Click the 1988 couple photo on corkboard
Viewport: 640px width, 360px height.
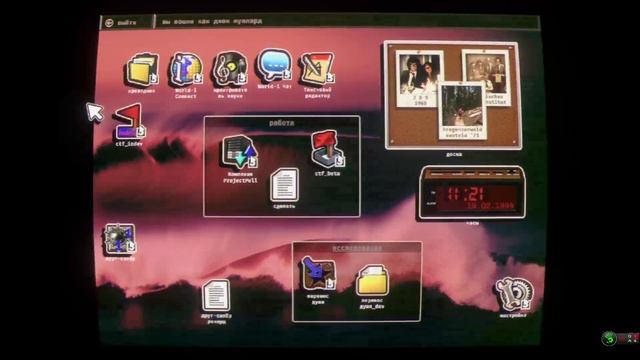coord(420,79)
